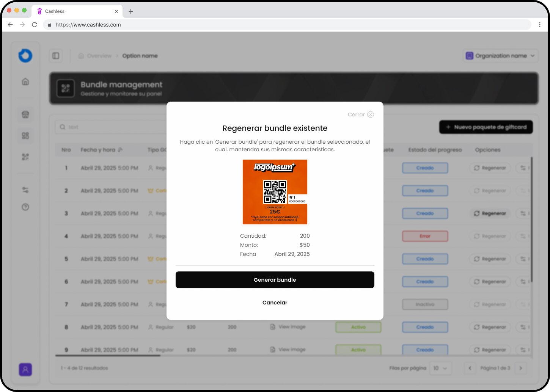
Task: Click Regenerar in row 5
Action: pyautogui.click(x=490, y=259)
